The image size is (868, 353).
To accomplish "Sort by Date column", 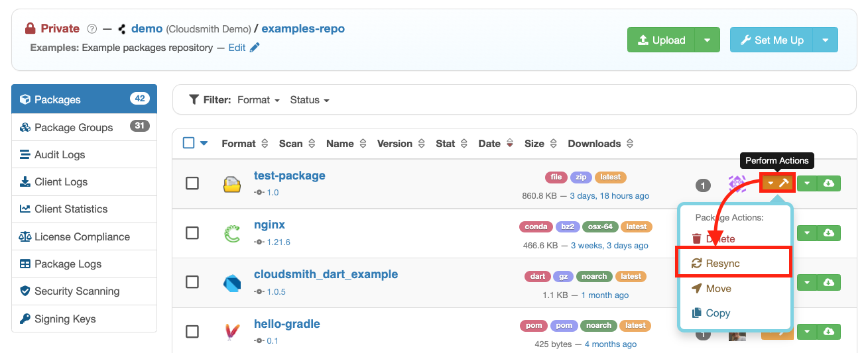I will pos(496,144).
